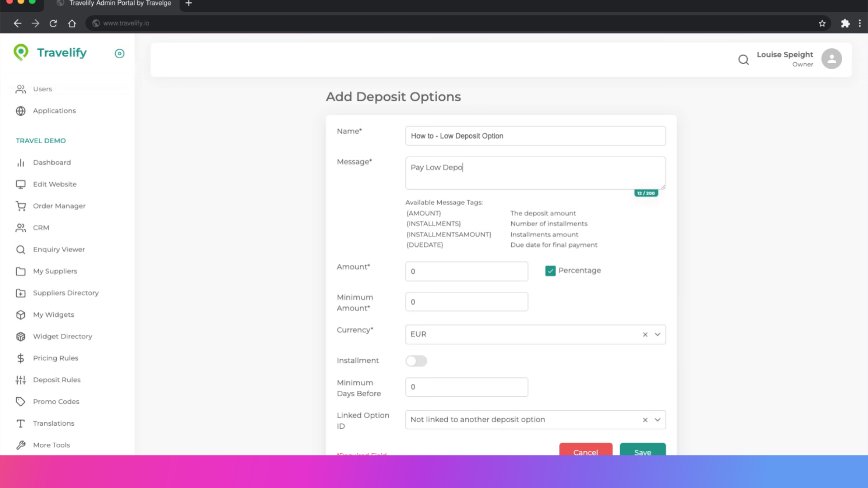Click the Cancel button
The width and height of the screenshot is (868, 488).
585,452
